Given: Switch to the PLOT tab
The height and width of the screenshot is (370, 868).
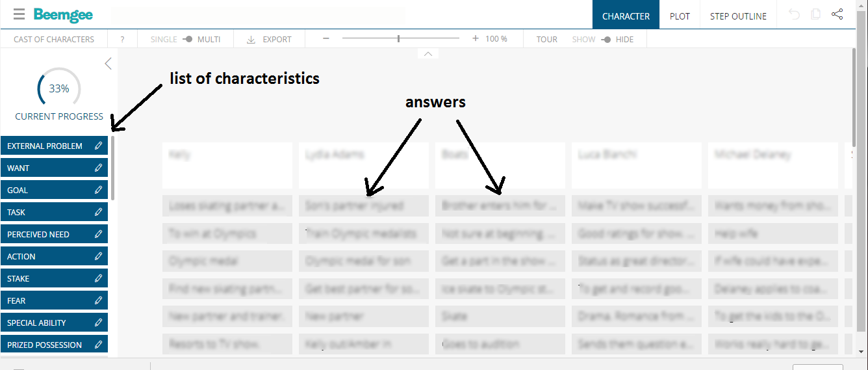Looking at the screenshot, I should pos(680,16).
